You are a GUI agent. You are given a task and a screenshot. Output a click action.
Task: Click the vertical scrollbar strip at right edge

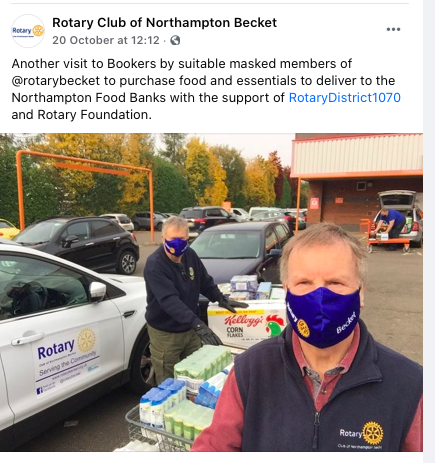tap(429, 231)
